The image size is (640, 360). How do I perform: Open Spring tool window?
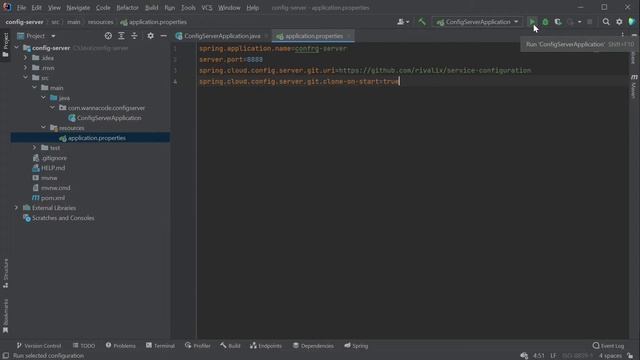(x=356, y=346)
